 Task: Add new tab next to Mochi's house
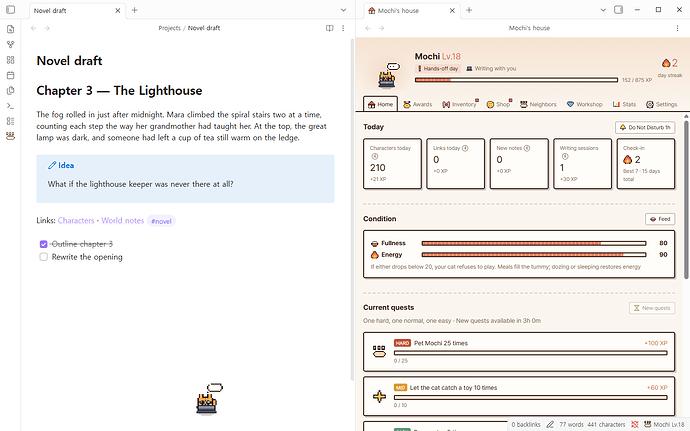[469, 10]
